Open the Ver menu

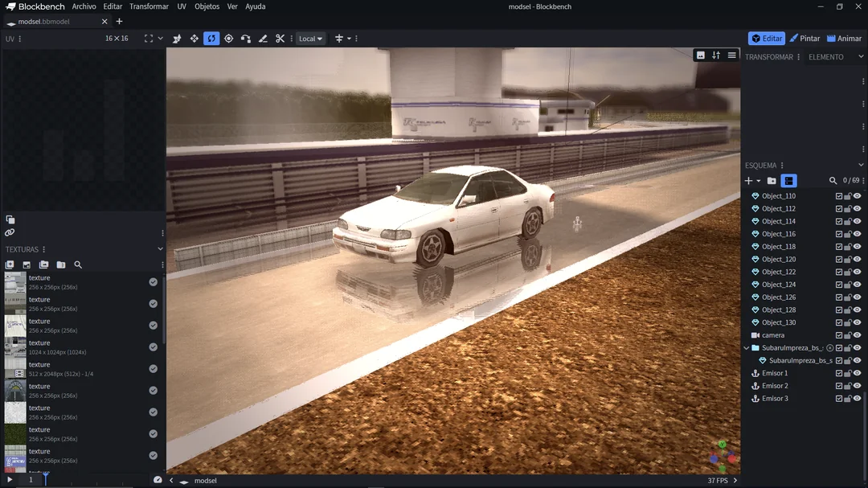pyautogui.click(x=232, y=6)
